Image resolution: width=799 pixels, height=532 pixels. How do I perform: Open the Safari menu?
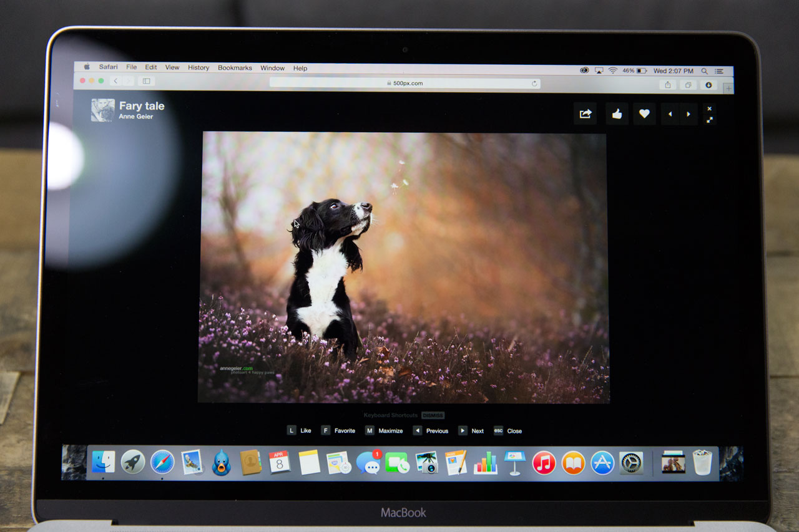pyautogui.click(x=108, y=67)
